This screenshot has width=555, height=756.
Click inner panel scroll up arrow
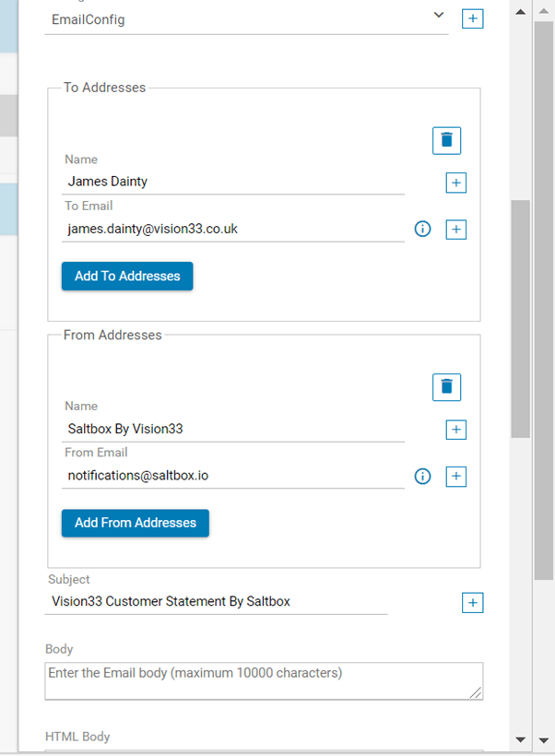coord(520,12)
